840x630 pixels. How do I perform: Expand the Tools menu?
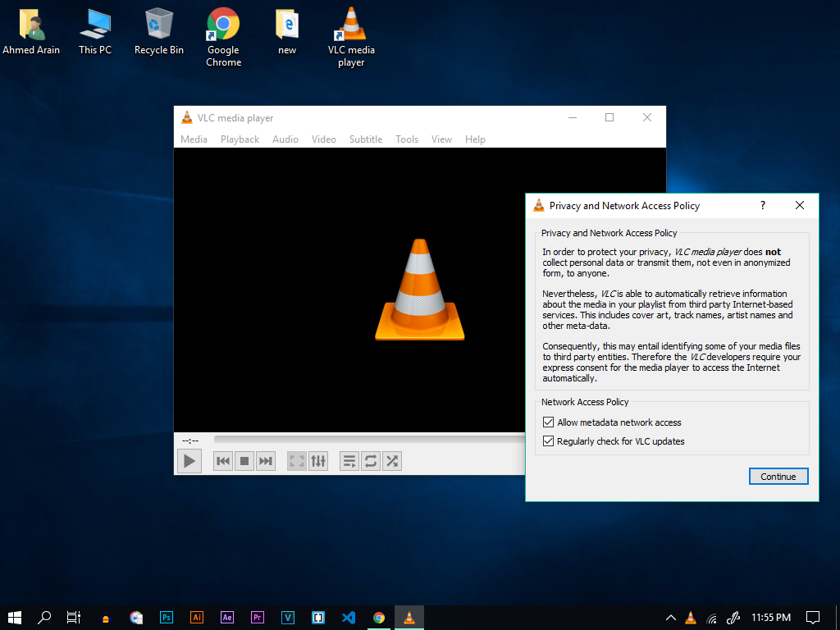[x=407, y=139]
